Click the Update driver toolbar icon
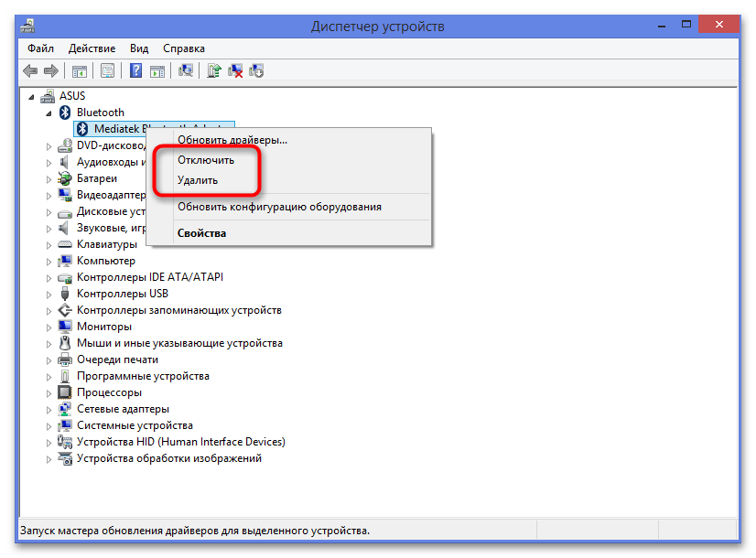Image resolution: width=756 pixels, height=558 pixels. 214,70
